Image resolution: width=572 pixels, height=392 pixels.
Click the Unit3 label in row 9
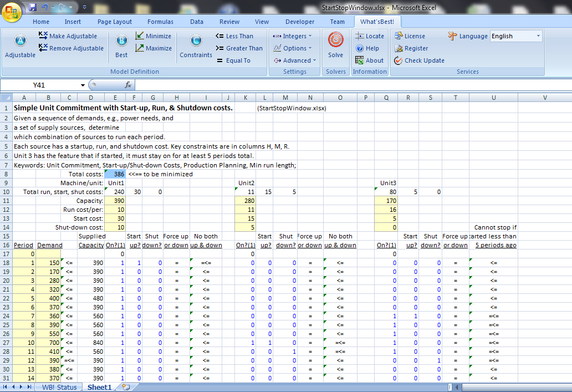pyautogui.click(x=388, y=183)
